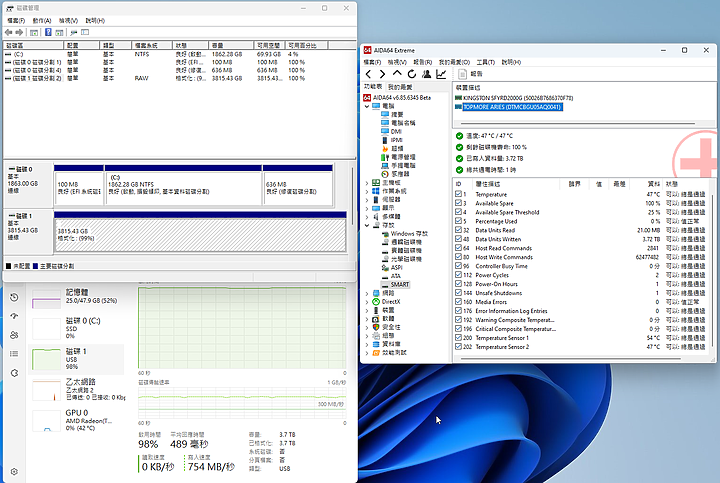
Task: Open Disk Management properties pin icon
Action: (73, 33)
